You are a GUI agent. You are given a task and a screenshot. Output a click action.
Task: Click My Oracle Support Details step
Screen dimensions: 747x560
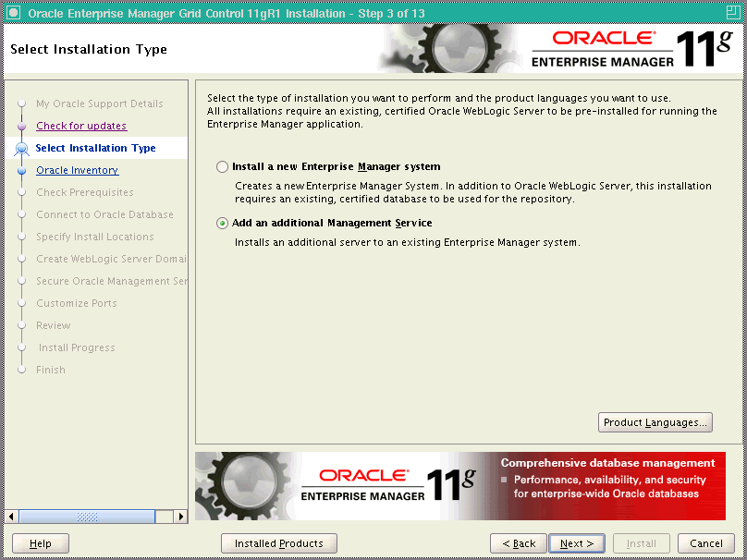(100, 103)
